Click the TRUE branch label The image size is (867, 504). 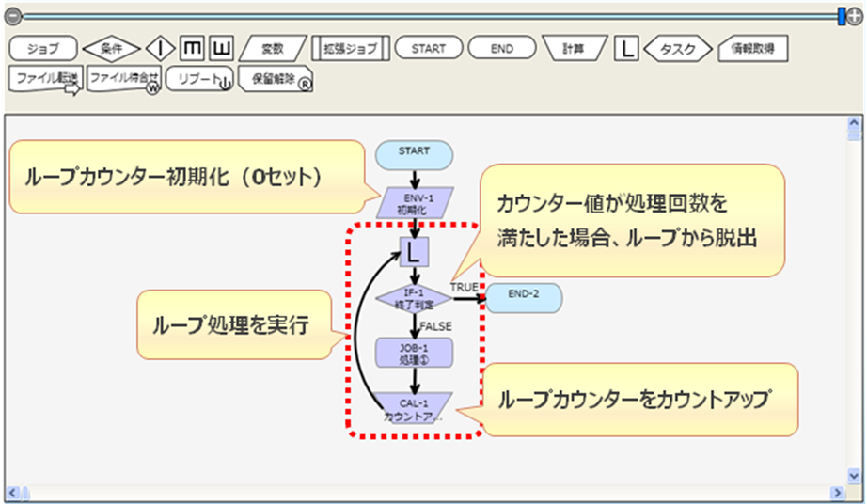pyautogui.click(x=464, y=288)
